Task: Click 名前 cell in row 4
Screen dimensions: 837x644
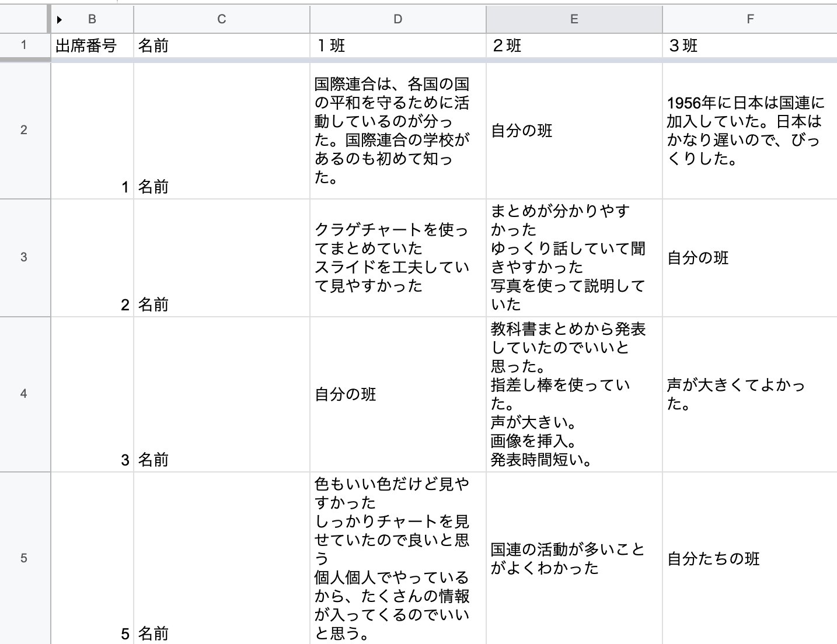Action: 222,394
